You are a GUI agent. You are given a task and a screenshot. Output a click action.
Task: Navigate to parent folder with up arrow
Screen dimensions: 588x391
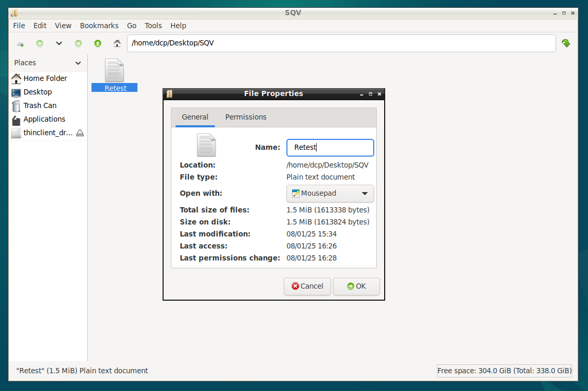tap(98, 44)
